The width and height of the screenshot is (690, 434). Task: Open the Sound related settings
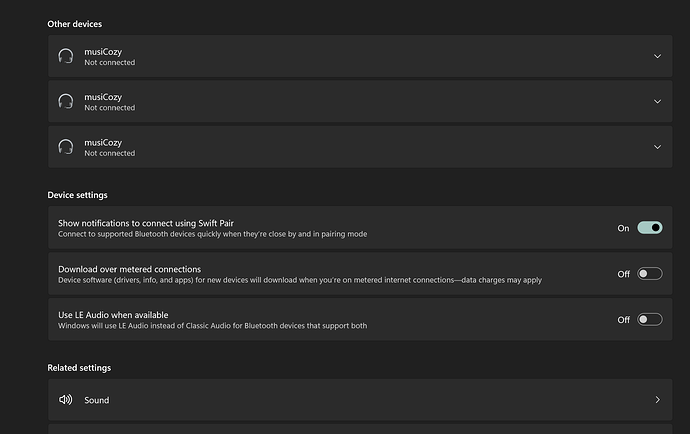(x=96, y=400)
